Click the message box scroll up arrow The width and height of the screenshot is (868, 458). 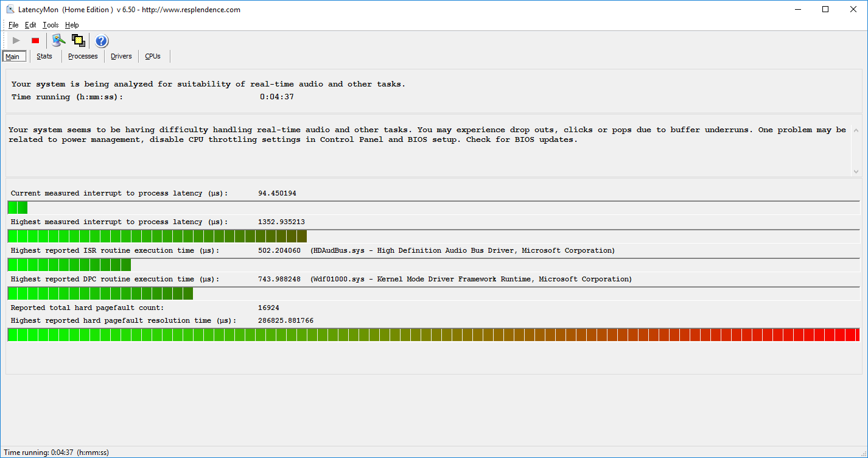coord(856,130)
